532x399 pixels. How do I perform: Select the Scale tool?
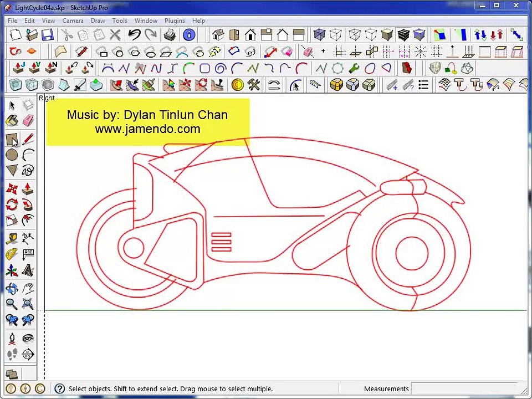pyautogui.click(x=12, y=220)
